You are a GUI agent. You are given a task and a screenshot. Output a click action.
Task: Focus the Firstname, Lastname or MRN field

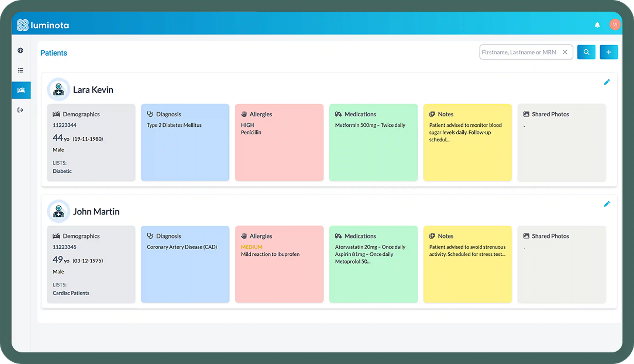[518, 52]
